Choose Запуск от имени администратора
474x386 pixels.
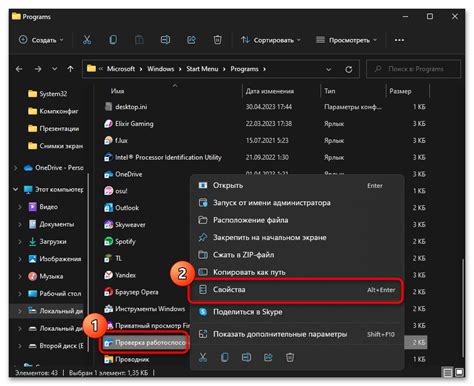click(x=297, y=203)
